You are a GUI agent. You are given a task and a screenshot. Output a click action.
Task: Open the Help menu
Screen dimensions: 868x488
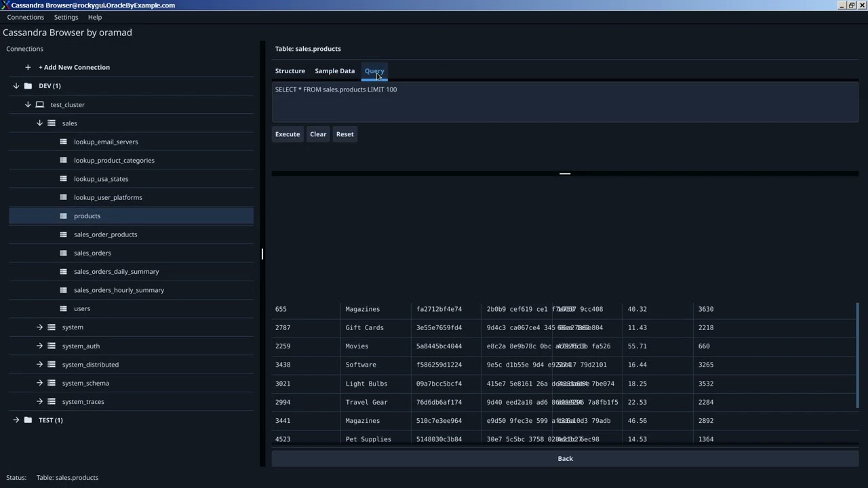(x=95, y=17)
